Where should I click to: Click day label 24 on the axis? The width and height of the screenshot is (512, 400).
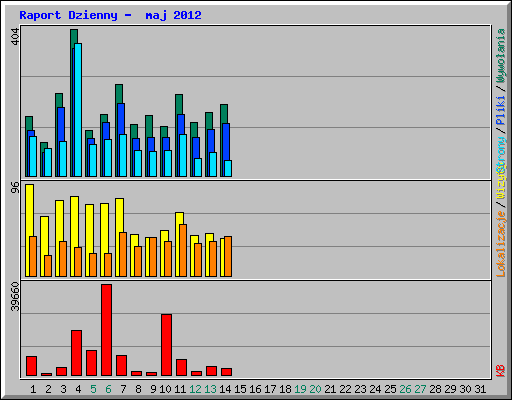(375, 389)
